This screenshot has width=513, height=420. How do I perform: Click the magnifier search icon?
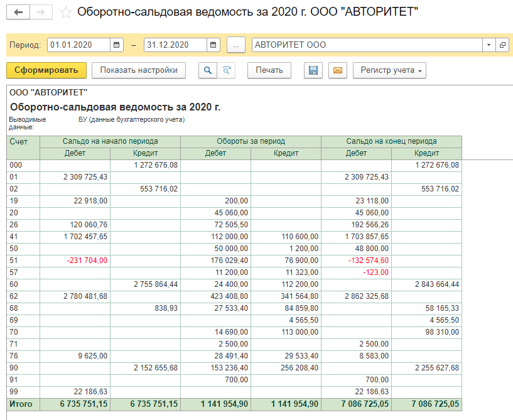207,70
